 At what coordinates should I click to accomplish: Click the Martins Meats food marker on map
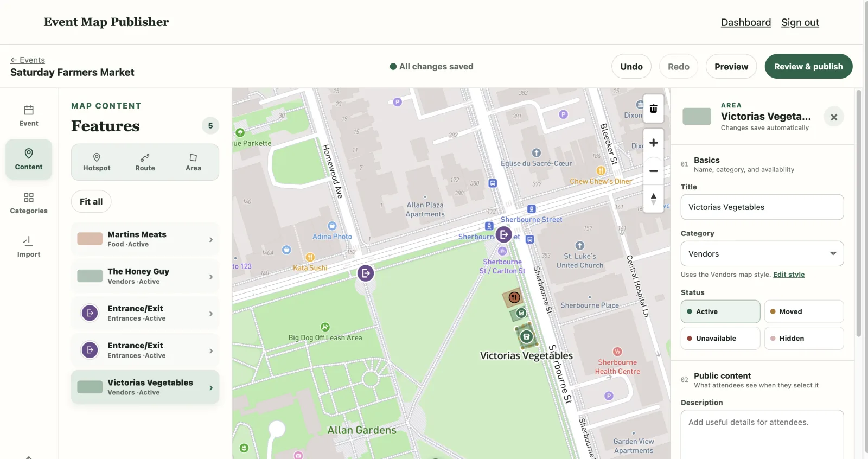coord(514,297)
